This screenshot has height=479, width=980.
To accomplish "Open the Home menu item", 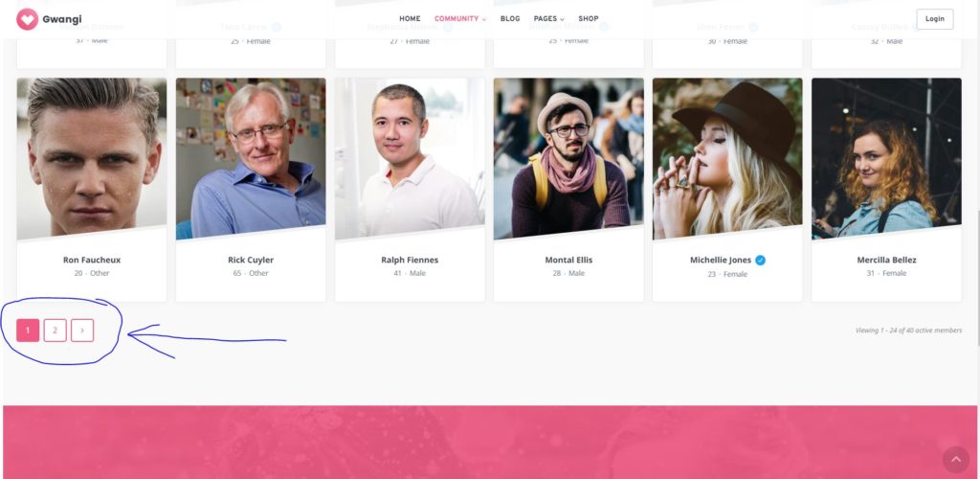I will point(410,19).
